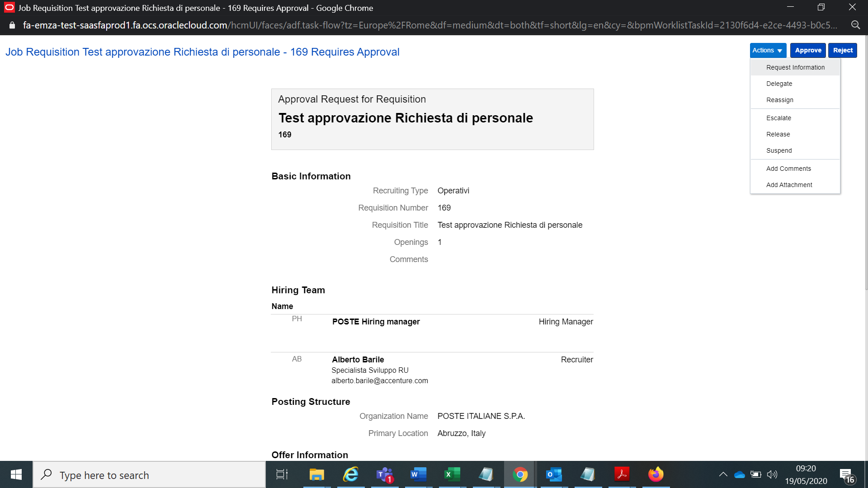Select Request Information from the Actions menu
The width and height of the screenshot is (868, 488).
pos(795,67)
